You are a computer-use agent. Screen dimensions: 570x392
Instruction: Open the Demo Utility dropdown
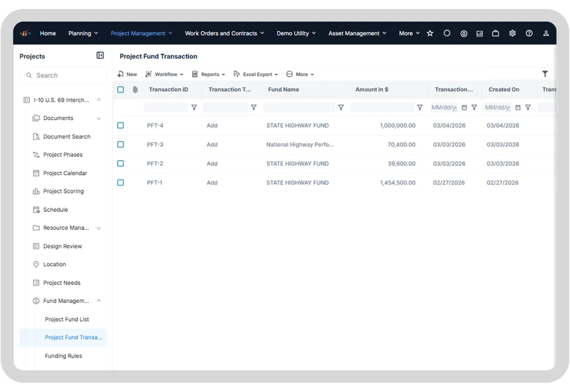click(x=296, y=33)
